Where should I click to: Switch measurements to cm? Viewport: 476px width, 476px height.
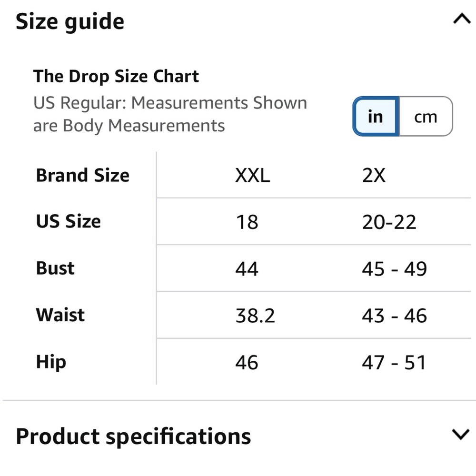(426, 117)
